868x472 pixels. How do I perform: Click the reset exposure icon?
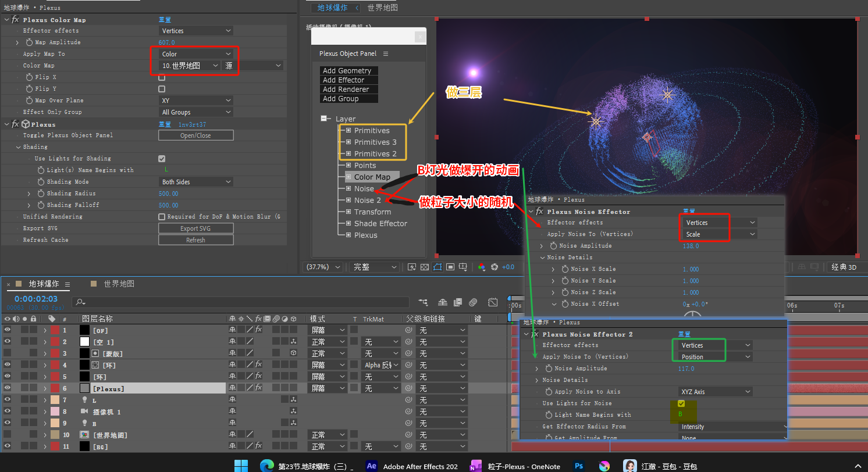495,267
